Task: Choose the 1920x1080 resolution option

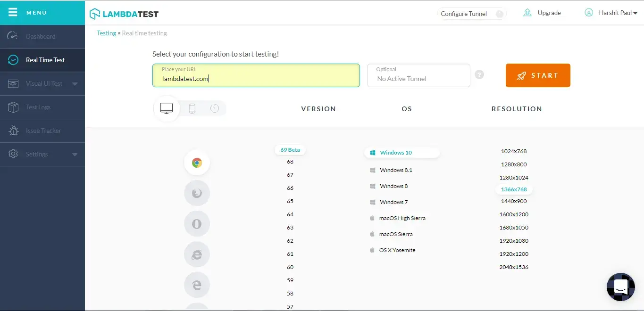Action: [x=514, y=241]
